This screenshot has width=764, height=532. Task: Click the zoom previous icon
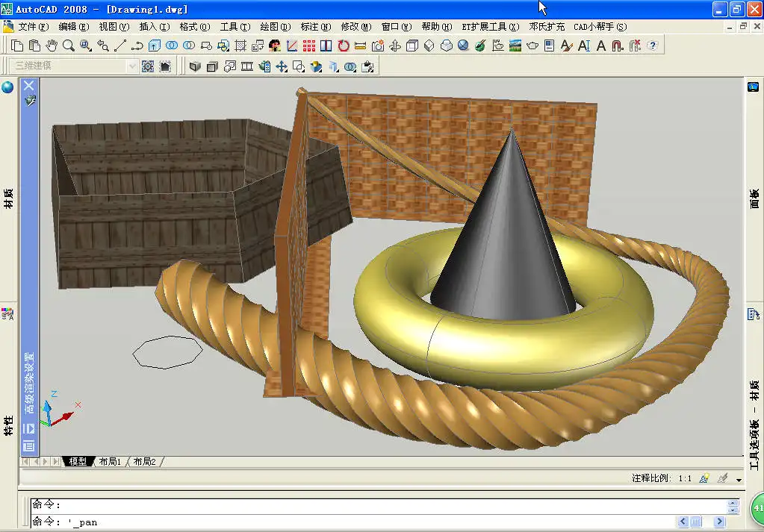coord(103,46)
